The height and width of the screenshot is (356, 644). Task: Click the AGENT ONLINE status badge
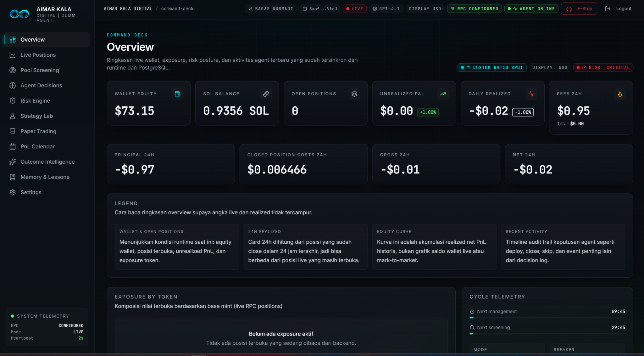coord(531,9)
